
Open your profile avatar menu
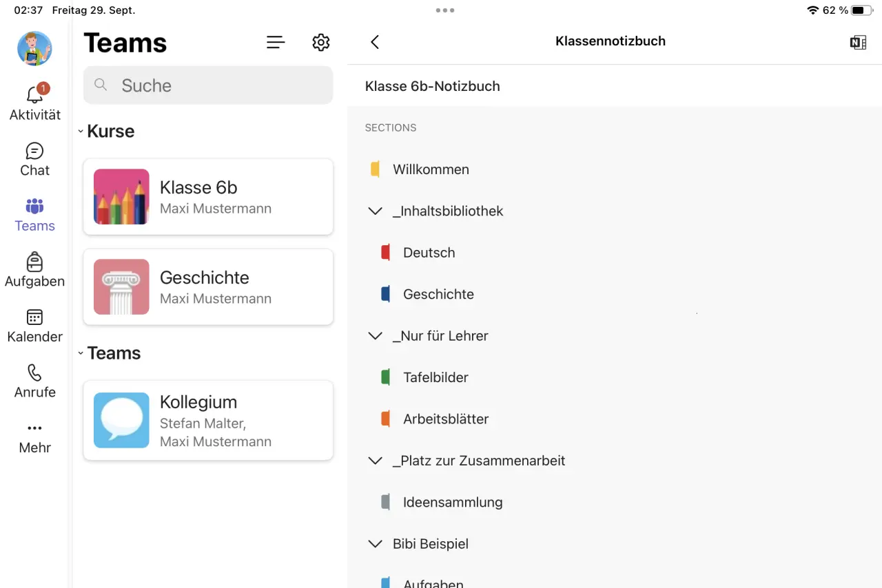[x=34, y=48]
